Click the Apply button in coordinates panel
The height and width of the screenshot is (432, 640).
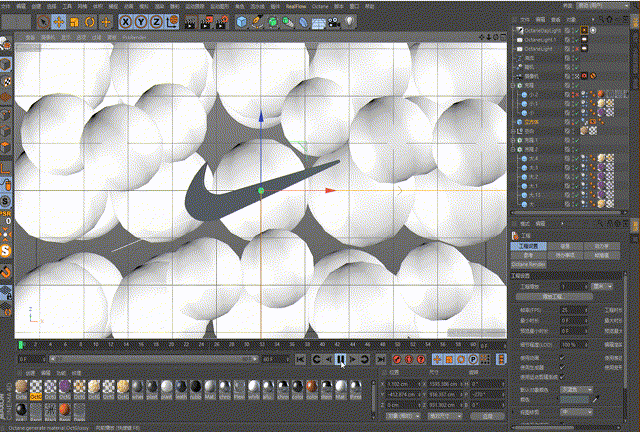click(x=488, y=416)
